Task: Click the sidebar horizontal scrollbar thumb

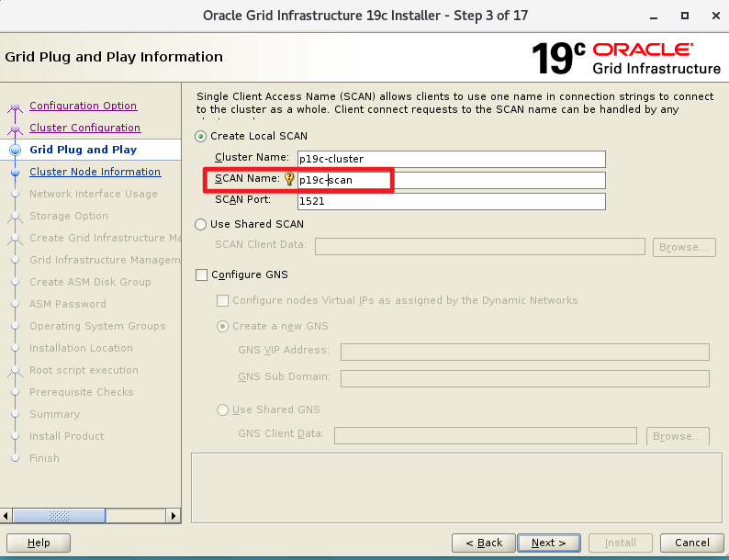Action: (59, 516)
